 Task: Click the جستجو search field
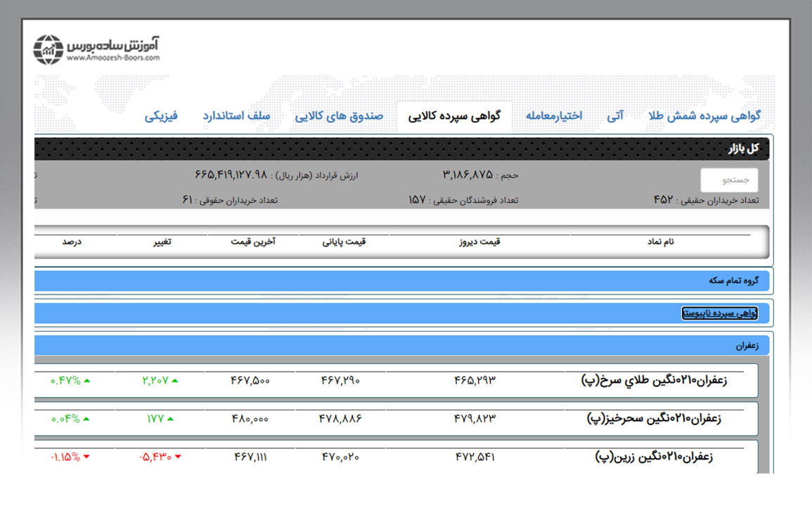click(x=729, y=181)
